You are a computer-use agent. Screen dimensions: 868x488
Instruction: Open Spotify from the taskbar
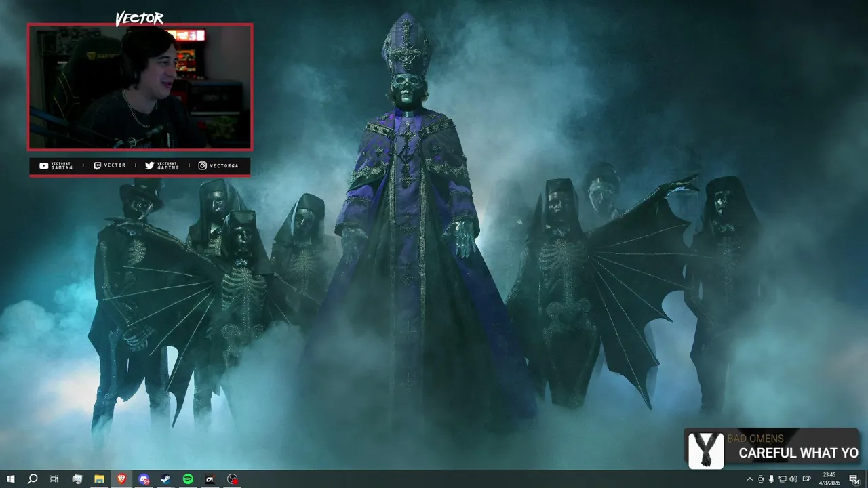click(188, 479)
